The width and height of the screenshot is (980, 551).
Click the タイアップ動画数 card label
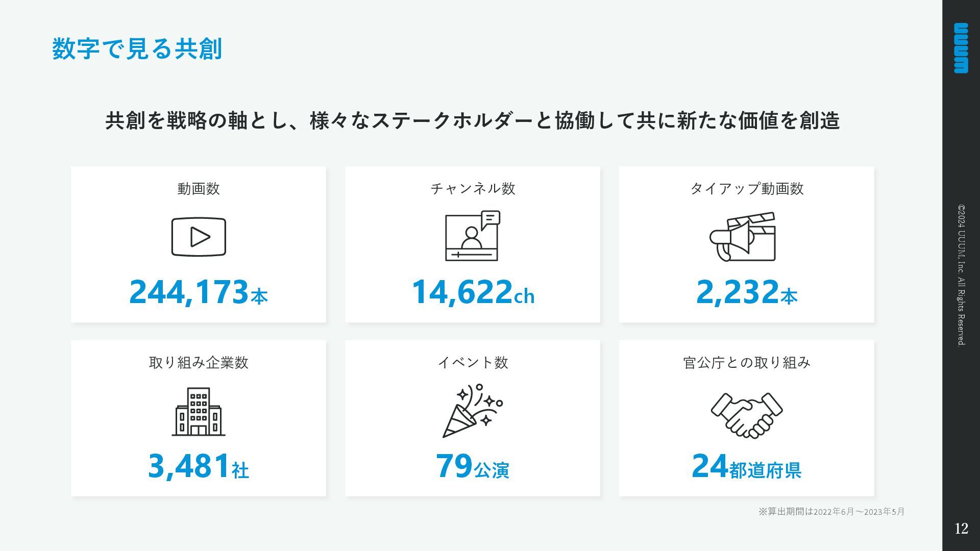coord(747,189)
